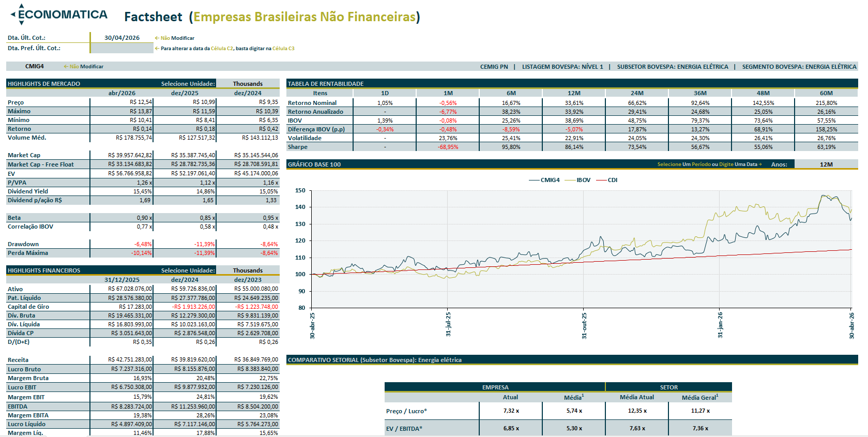
Task: Click the Margem EBITDA row label
Action: coord(28,415)
